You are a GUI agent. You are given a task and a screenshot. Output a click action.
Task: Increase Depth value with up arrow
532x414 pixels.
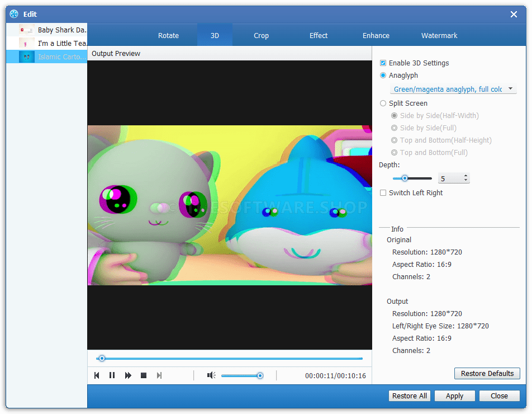[x=465, y=176]
